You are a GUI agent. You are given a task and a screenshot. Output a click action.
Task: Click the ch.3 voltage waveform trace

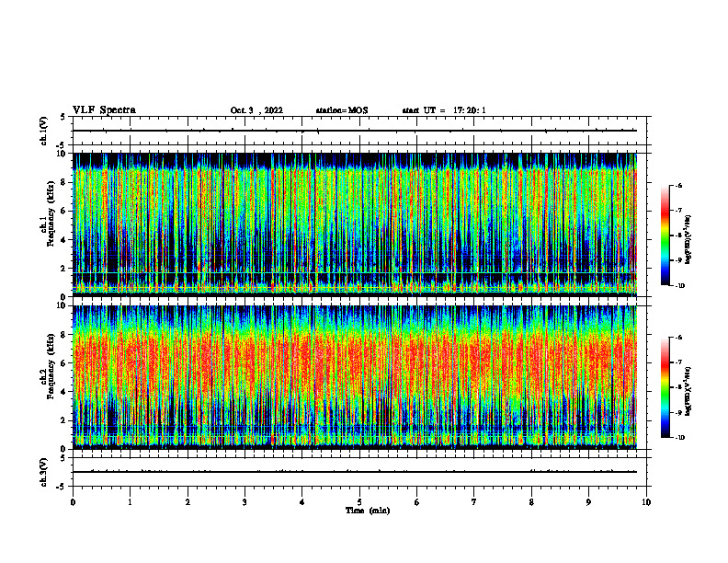pyautogui.click(x=355, y=472)
